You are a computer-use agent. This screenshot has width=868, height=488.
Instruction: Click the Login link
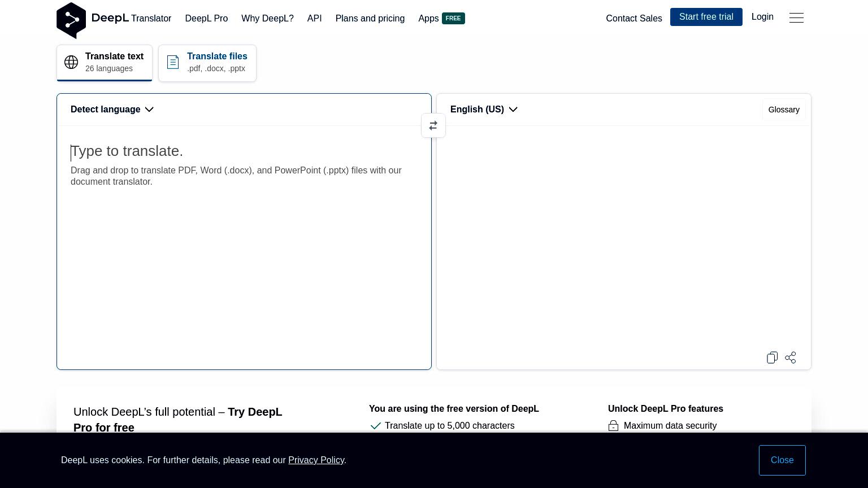[x=762, y=17]
